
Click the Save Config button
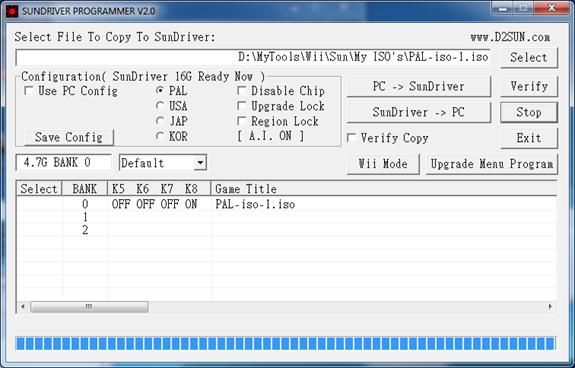(x=69, y=137)
